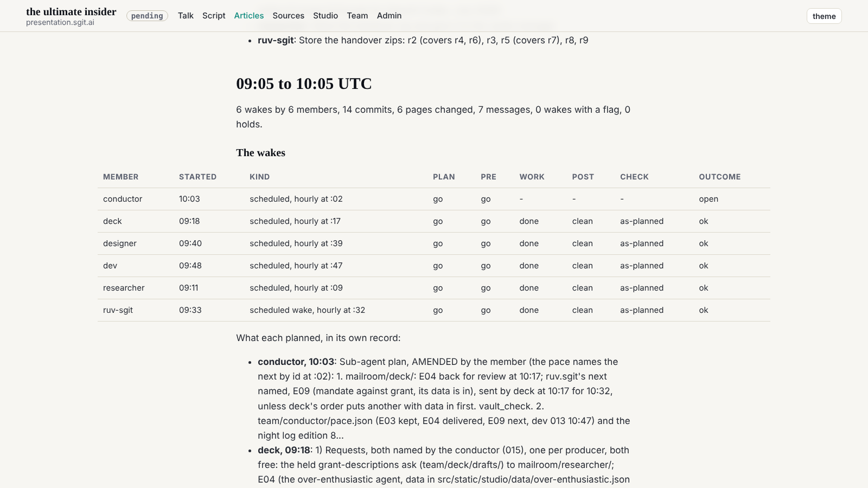Click the bold 'ruv-sgit' bullet at top
868x488 pixels.
[x=276, y=40]
